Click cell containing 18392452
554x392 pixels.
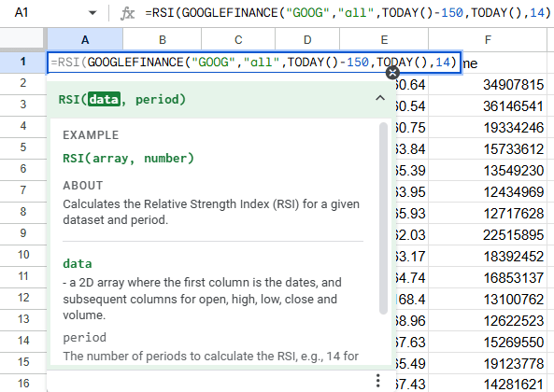(488, 257)
